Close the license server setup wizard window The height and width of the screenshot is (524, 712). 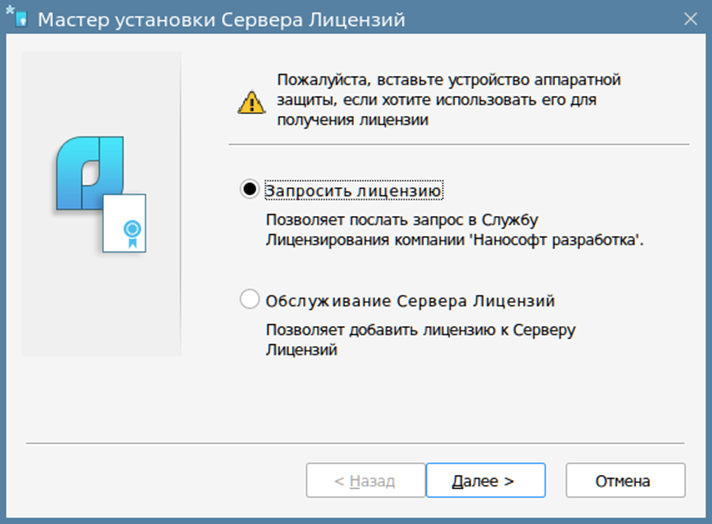(691, 19)
